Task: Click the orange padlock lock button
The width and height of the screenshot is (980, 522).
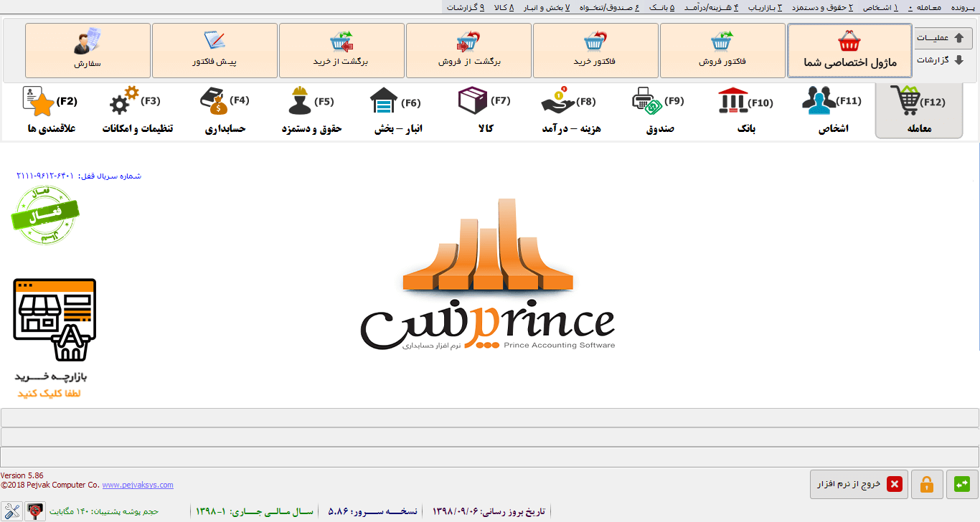Action: (x=927, y=485)
